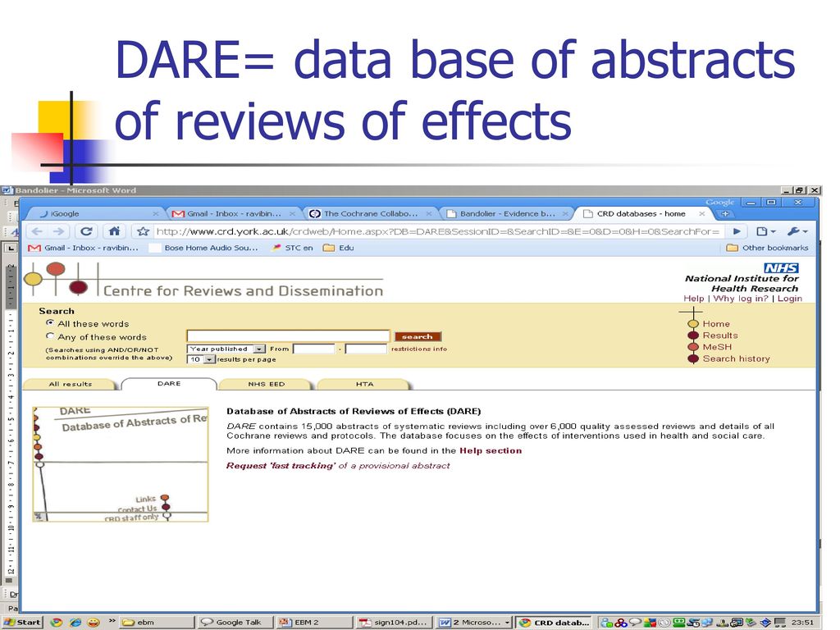Image resolution: width=840 pixels, height=630 pixels.
Task: Close the CRD databases tab
Action: point(701,214)
